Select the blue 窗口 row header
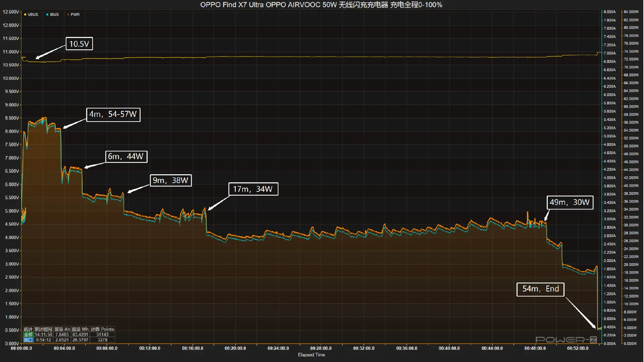 pyautogui.click(x=28, y=340)
